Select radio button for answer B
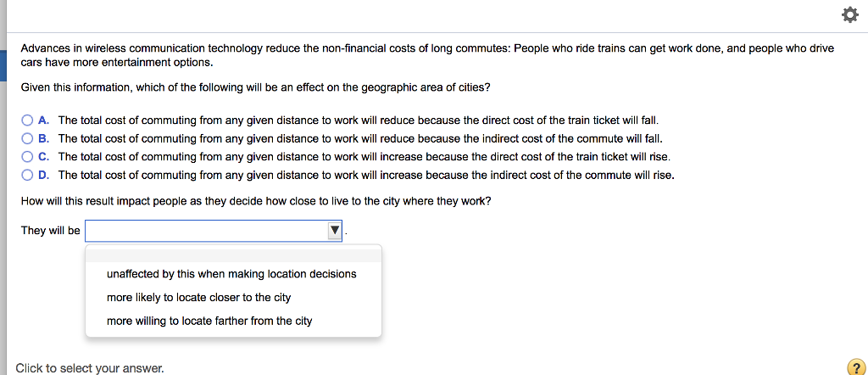This screenshot has height=375, width=868. coord(28,138)
